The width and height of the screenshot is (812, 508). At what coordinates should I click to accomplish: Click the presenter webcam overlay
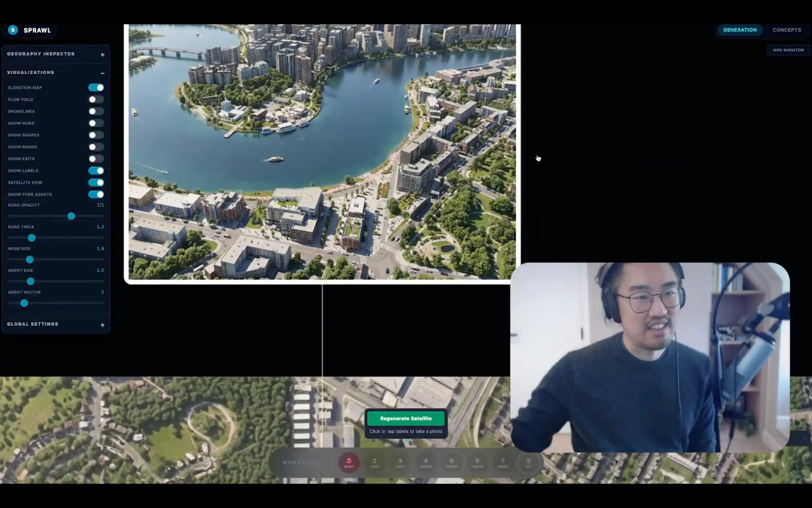coord(650,358)
